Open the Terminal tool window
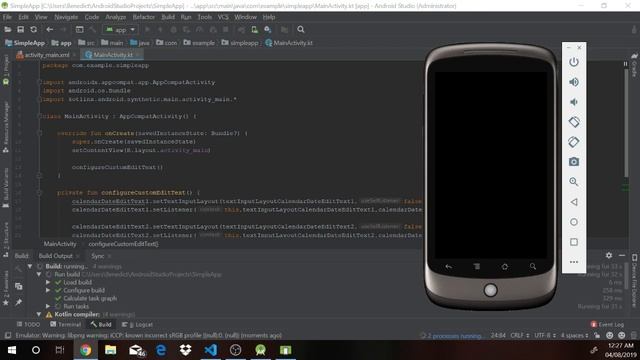Screen dimensions: 640x360 pyautogui.click(x=66, y=324)
